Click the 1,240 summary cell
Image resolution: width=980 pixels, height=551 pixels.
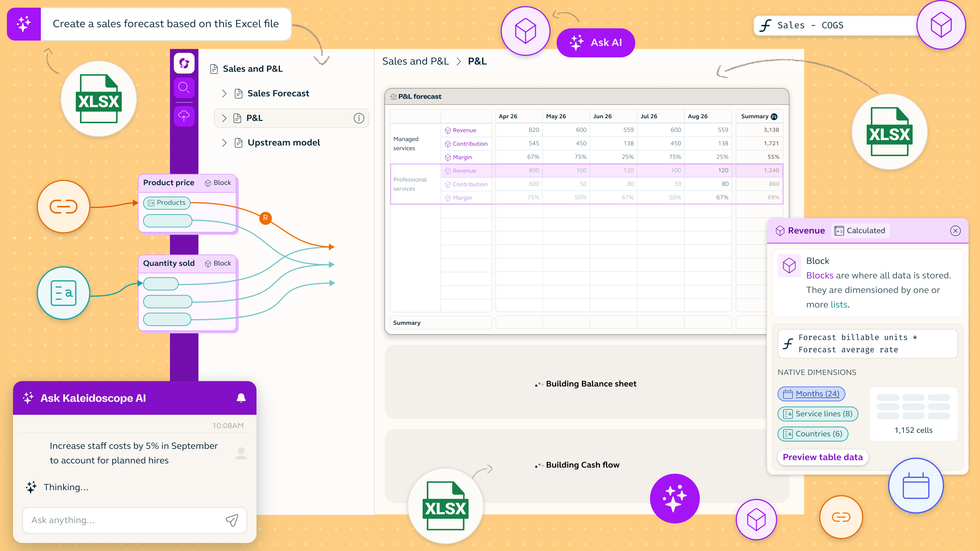[759, 171]
